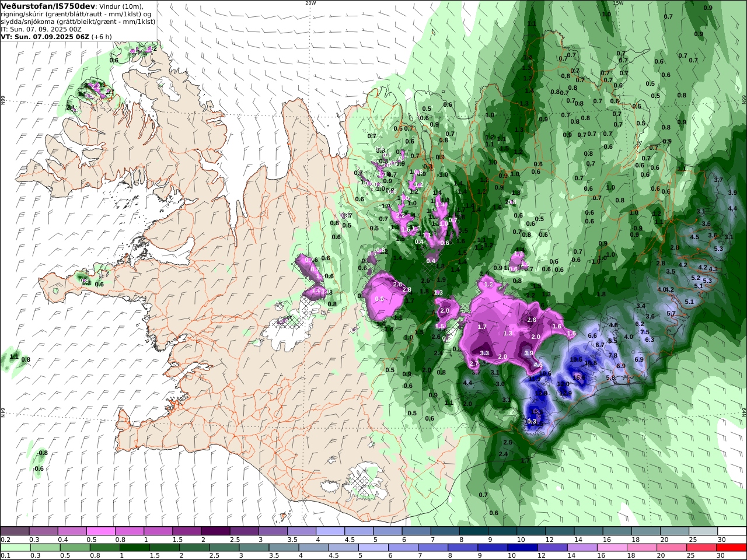Click the '16.4' precipitation value on the map
Screen dimensions: 747x560
point(579,377)
